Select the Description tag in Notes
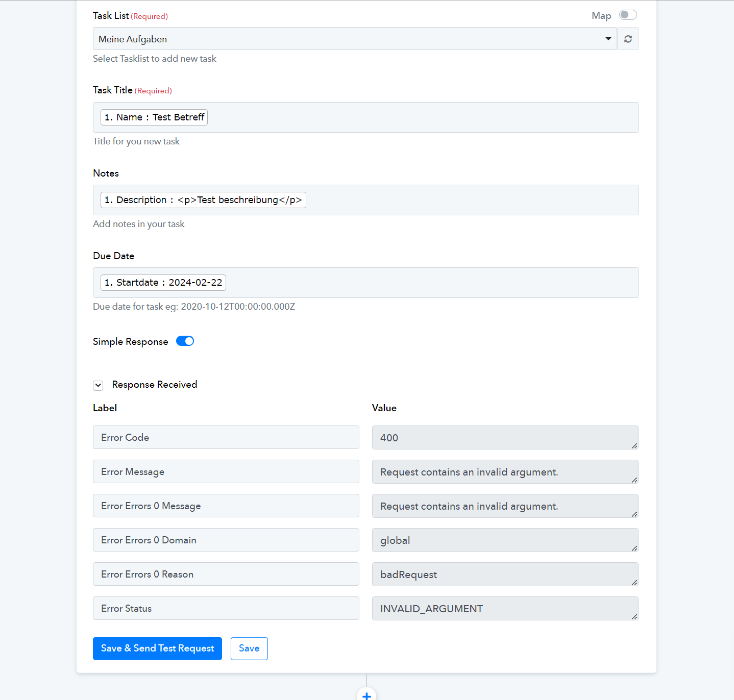 [x=203, y=200]
